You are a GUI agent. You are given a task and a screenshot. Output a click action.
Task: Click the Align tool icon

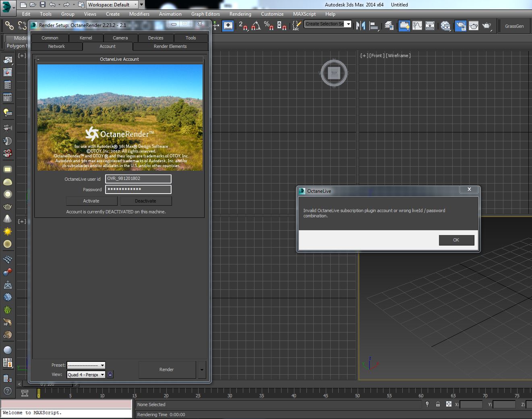click(374, 26)
